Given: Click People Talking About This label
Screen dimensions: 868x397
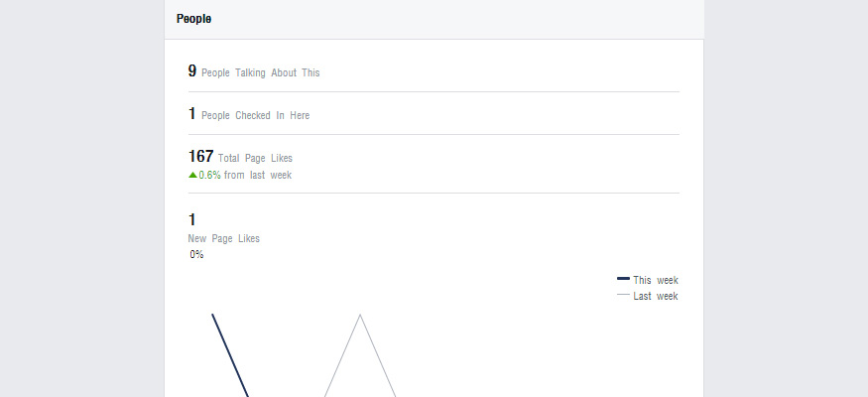Looking at the screenshot, I should [260, 72].
